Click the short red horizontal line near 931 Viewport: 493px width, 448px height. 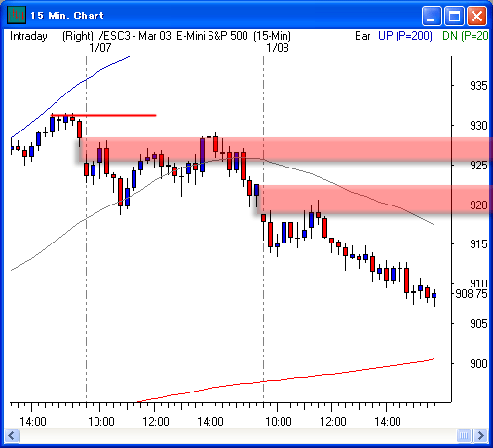pos(103,115)
